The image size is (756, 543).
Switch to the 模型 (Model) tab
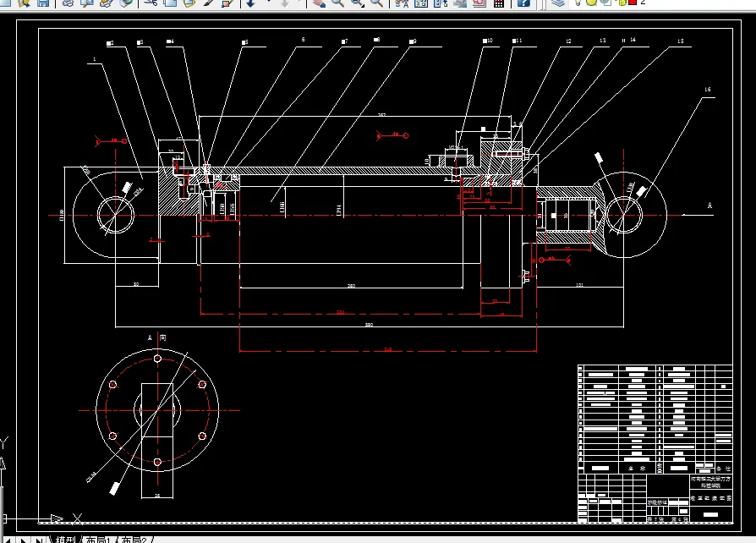pos(64,540)
